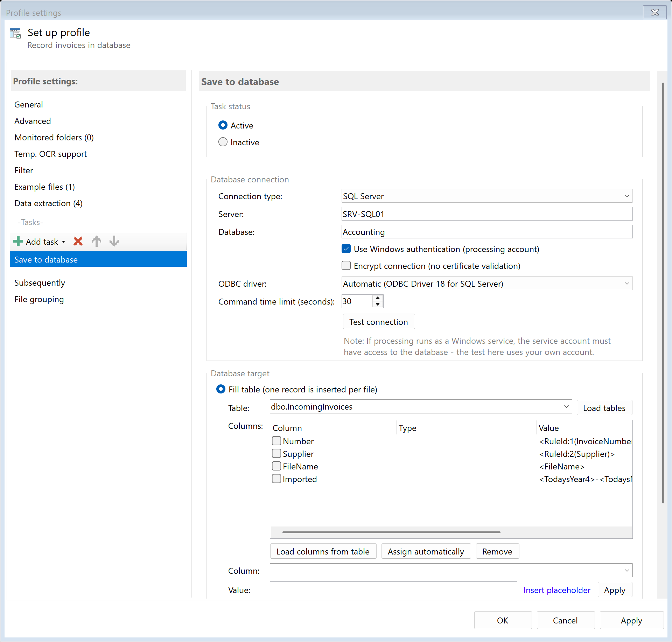Decrease command time limit with down spinner

coord(378,304)
